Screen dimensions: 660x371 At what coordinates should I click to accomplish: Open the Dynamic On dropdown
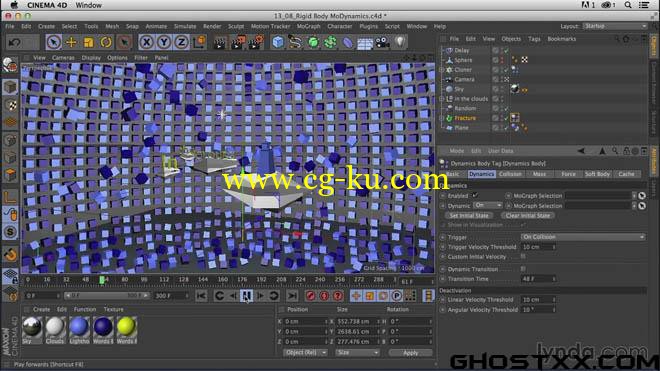click(x=488, y=206)
